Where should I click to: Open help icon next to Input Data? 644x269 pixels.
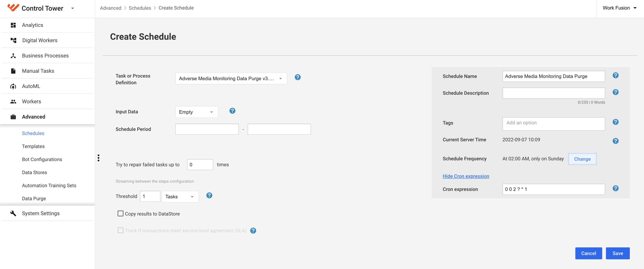point(232,111)
